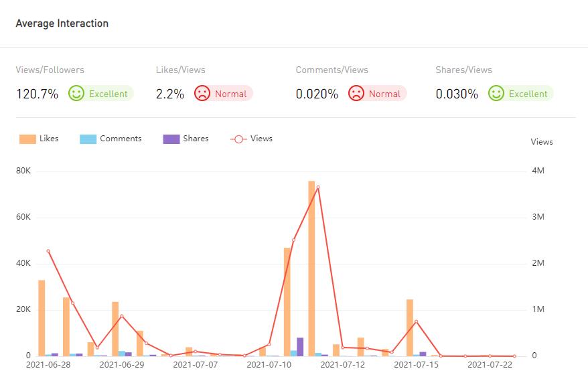Toggle the Likes series label in legend
Image resolution: width=588 pixels, height=383 pixels.
[49, 139]
